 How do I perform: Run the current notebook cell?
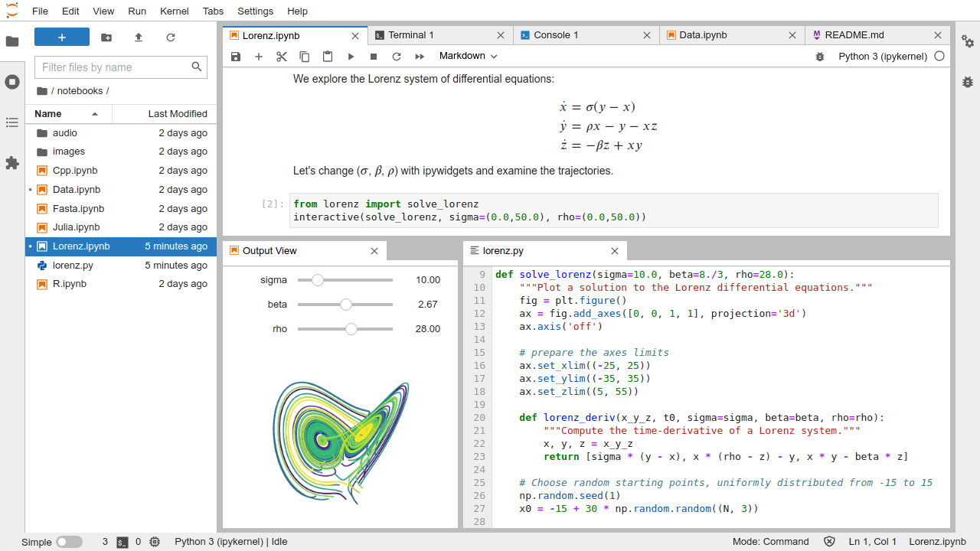pos(351,56)
